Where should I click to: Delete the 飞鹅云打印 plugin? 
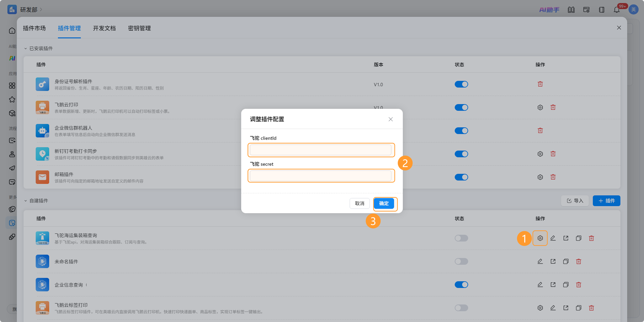click(553, 107)
